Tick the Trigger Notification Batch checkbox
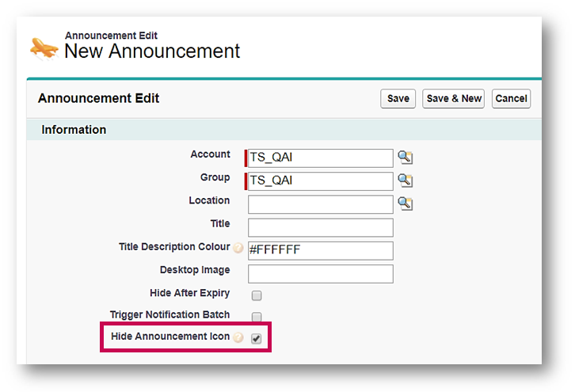Screen dimensions: 575x392 click(x=257, y=317)
